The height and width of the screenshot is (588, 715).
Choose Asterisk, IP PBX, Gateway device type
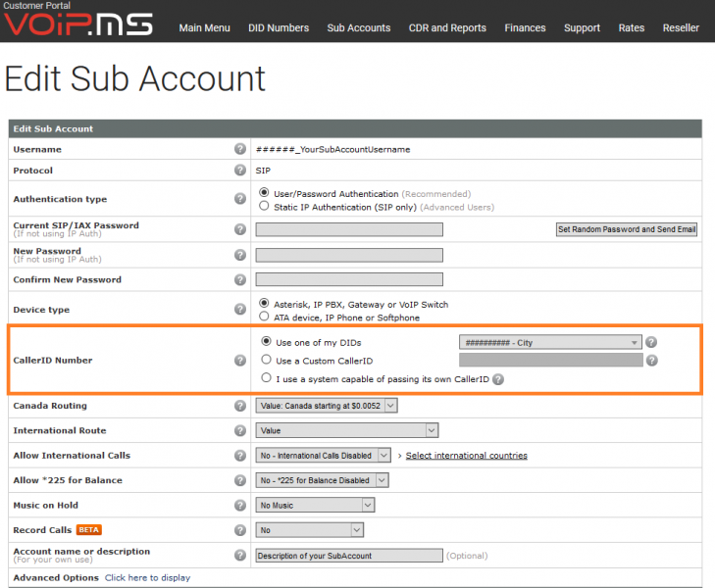pos(264,303)
